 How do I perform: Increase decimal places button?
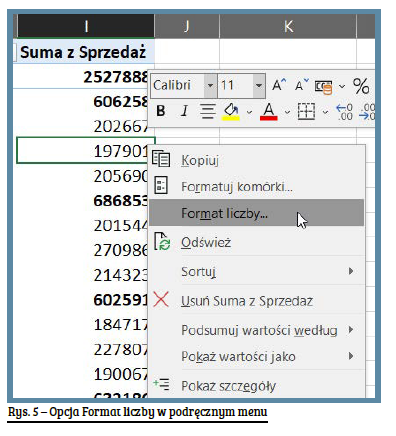click(x=345, y=112)
